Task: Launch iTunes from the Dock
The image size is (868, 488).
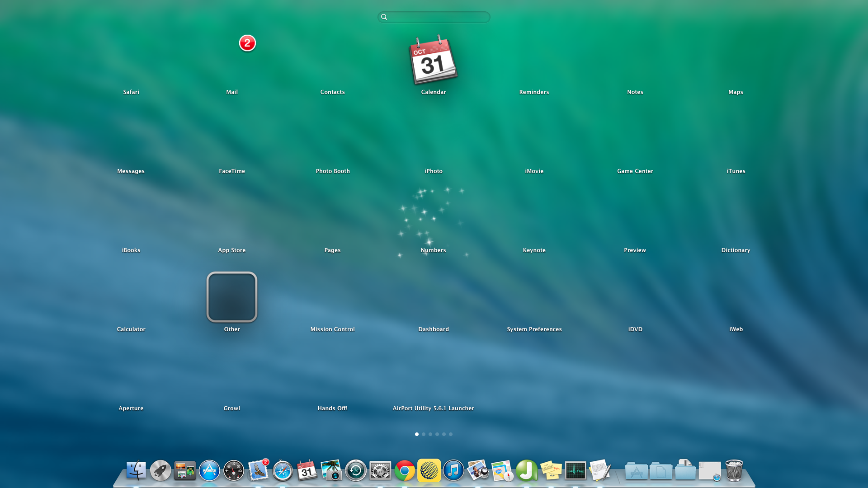Action: [453, 470]
